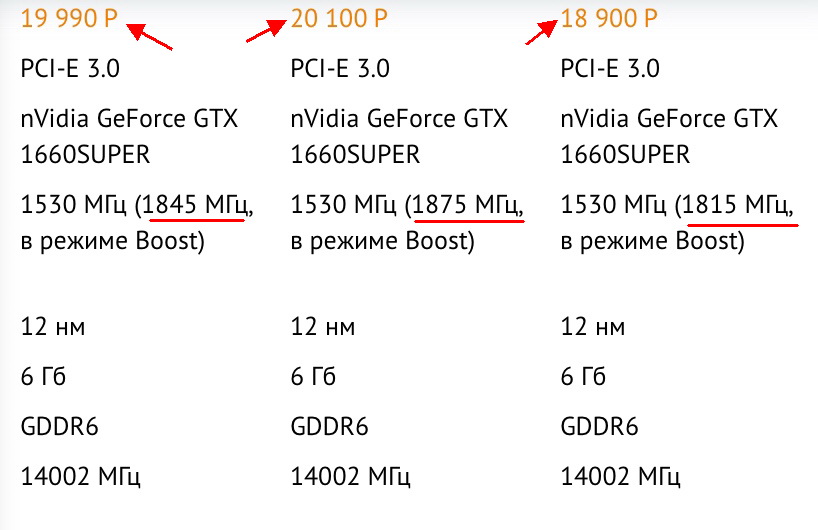This screenshot has width=818, height=530.
Task: Click the 20 100 ₽ price
Action: (339, 19)
